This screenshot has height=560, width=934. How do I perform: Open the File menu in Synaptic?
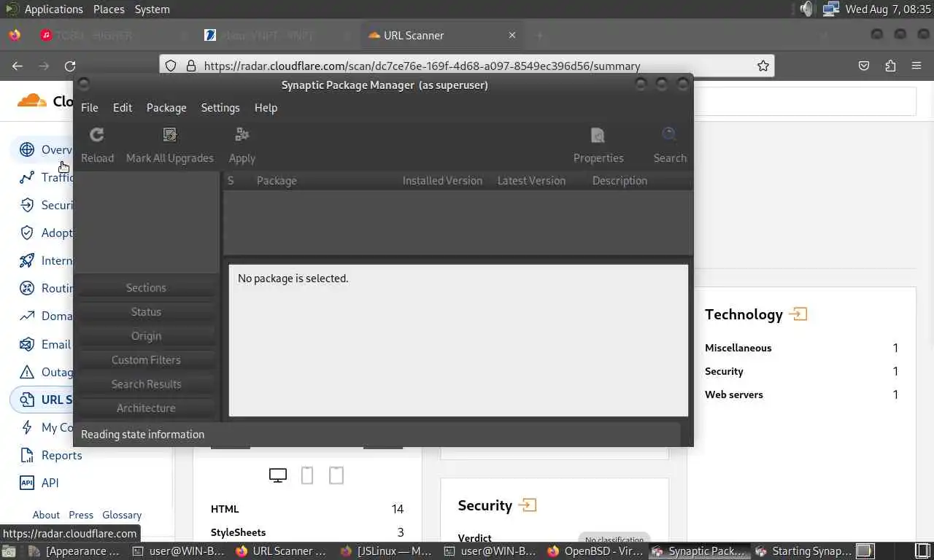click(90, 107)
